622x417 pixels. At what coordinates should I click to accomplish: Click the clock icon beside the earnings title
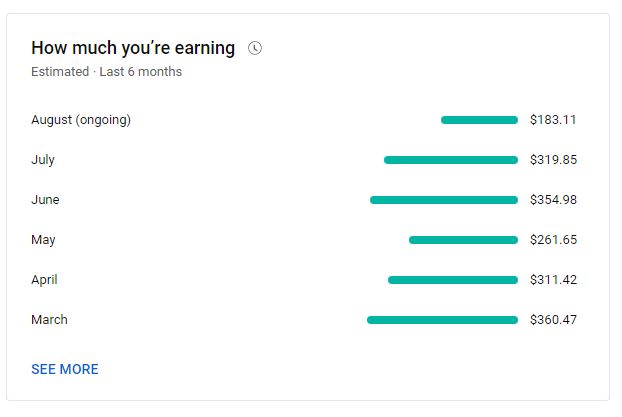(255, 48)
